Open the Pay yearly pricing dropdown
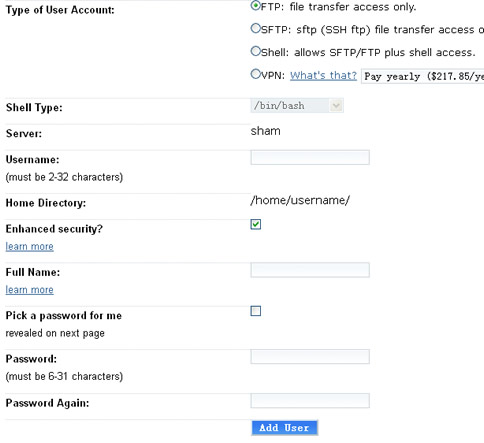 (423, 77)
